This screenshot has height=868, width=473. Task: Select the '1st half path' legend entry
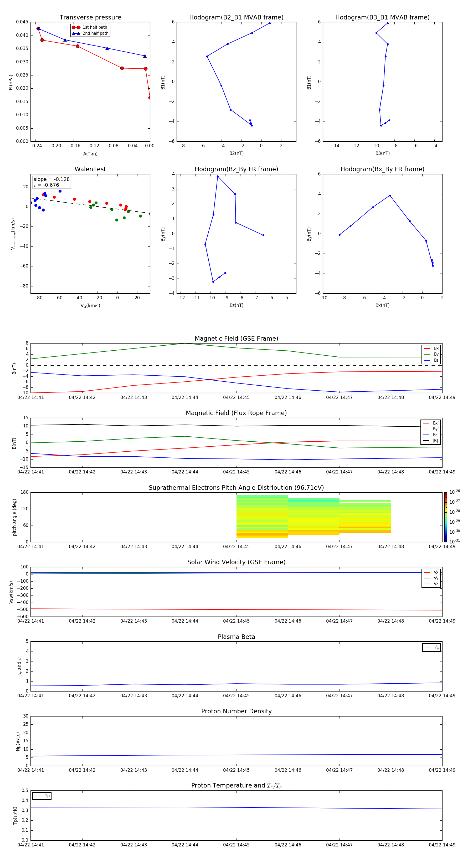90,27
